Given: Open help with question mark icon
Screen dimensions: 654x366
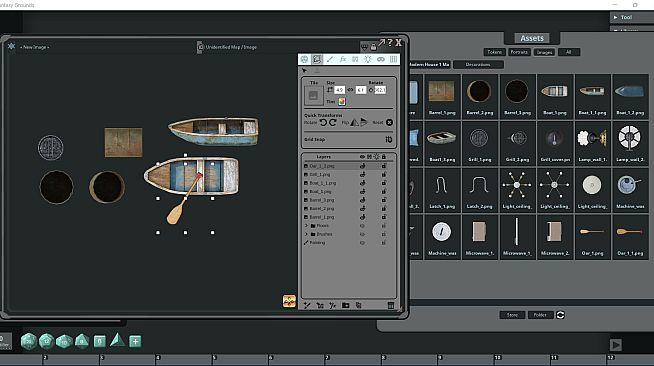Looking at the screenshot, I should 390,43.
